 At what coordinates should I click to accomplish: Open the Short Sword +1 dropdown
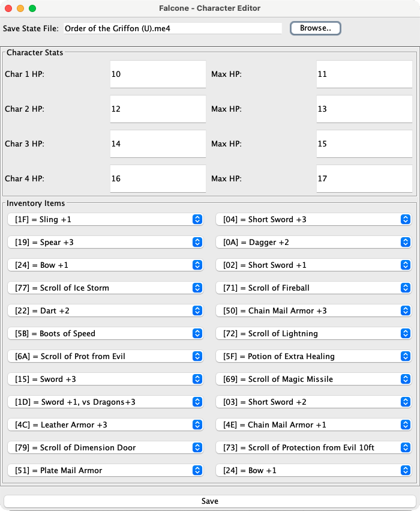(x=314, y=265)
